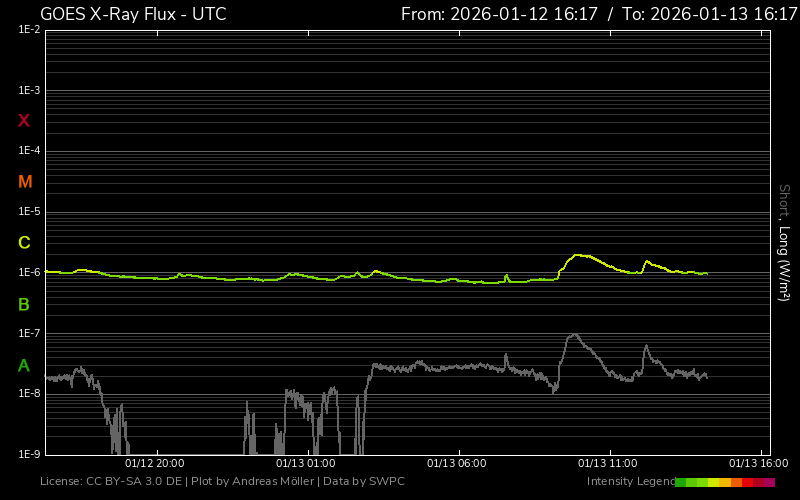Click the To date 2026-01-13 16:17
Screen dimensions: 800x500
(x=710, y=14)
